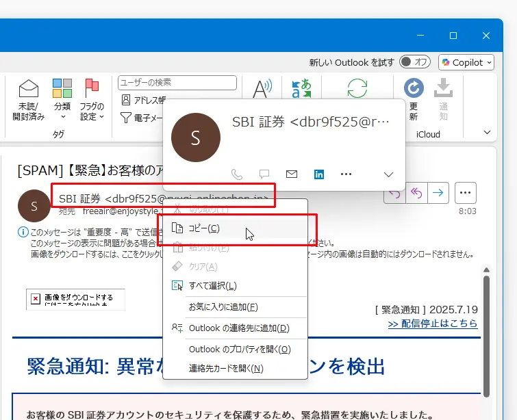The height and width of the screenshot is (420, 517).
Task: Open the Copilot dropdown
Action: [466, 62]
